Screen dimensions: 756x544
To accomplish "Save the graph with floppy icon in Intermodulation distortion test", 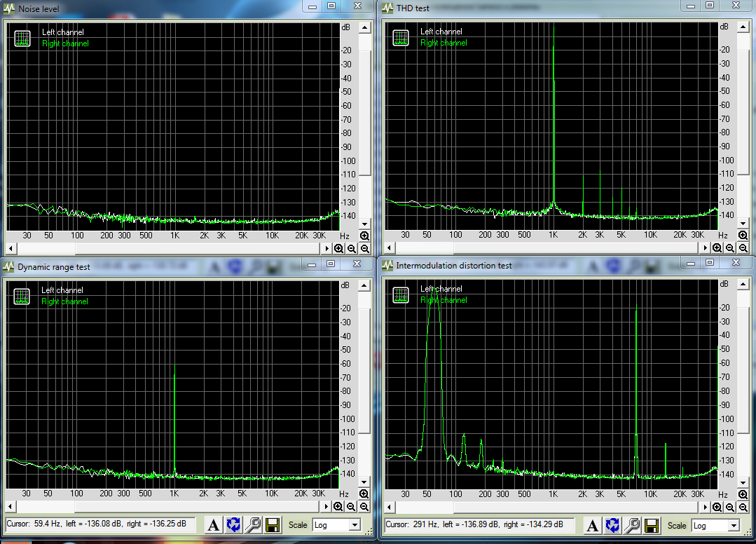I will pyautogui.click(x=652, y=525).
